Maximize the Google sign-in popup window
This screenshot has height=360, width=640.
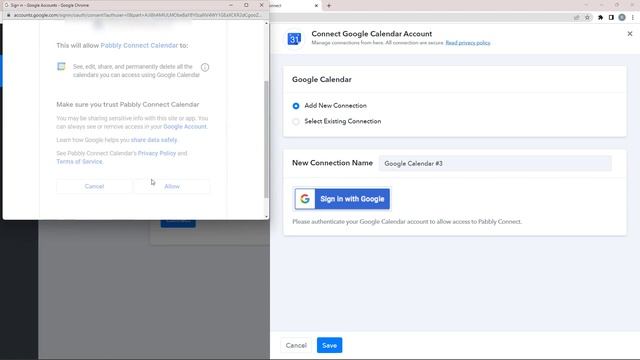[x=246, y=5]
